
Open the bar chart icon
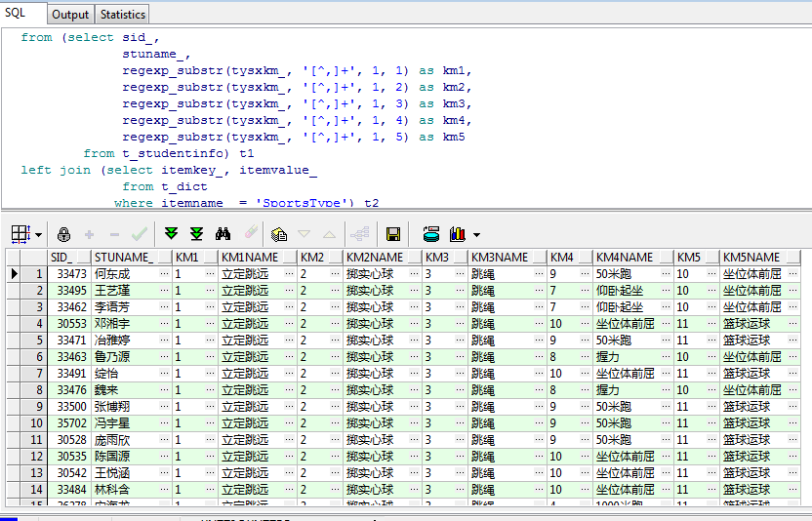457,234
